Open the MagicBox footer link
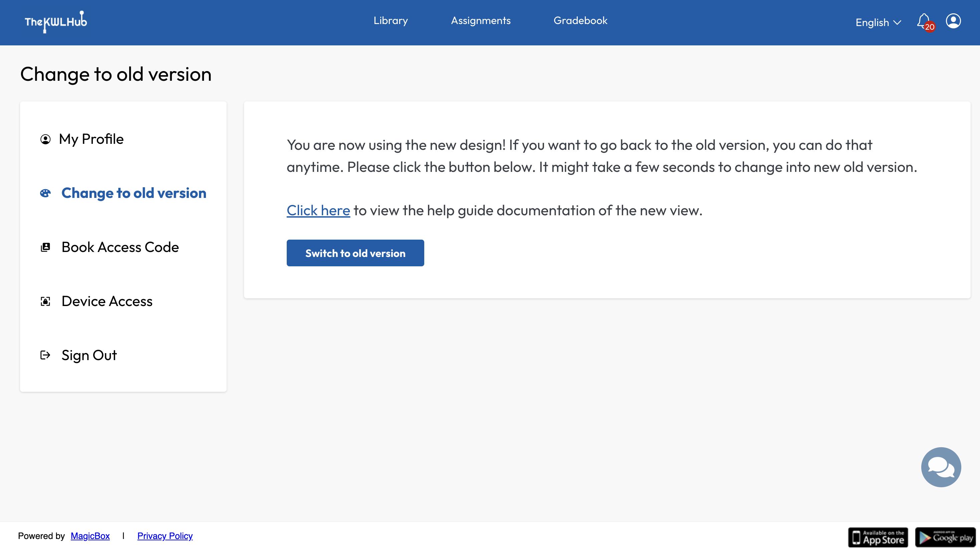 [x=90, y=536]
